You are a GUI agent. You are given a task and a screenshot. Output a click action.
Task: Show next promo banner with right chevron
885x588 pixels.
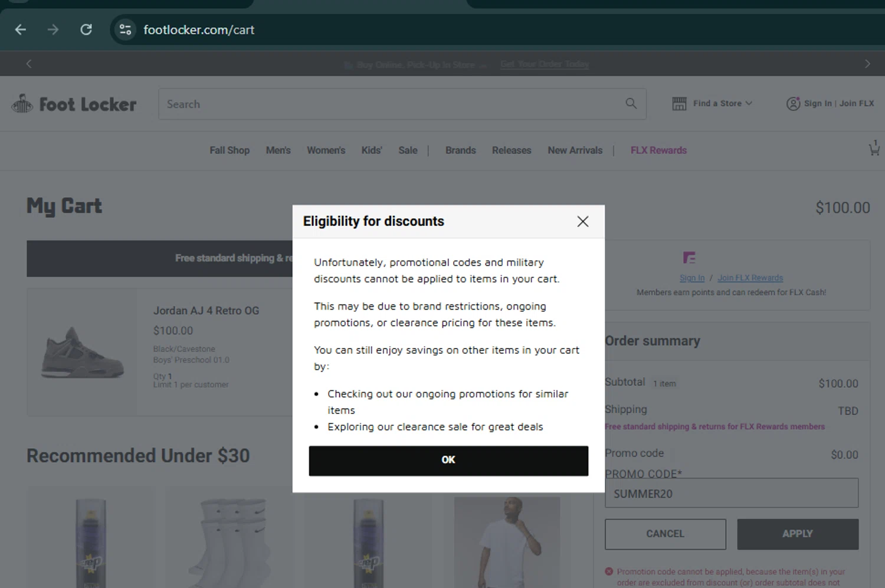tap(867, 64)
